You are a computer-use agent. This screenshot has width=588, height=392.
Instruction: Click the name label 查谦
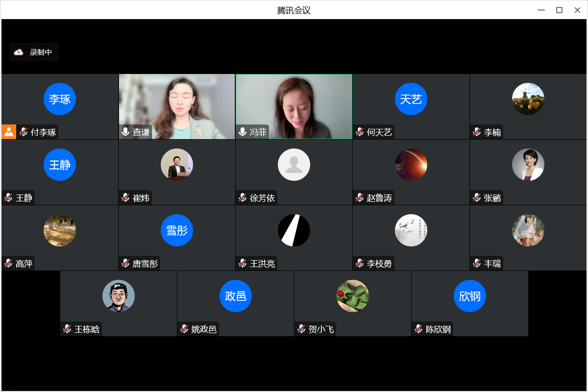click(x=141, y=132)
